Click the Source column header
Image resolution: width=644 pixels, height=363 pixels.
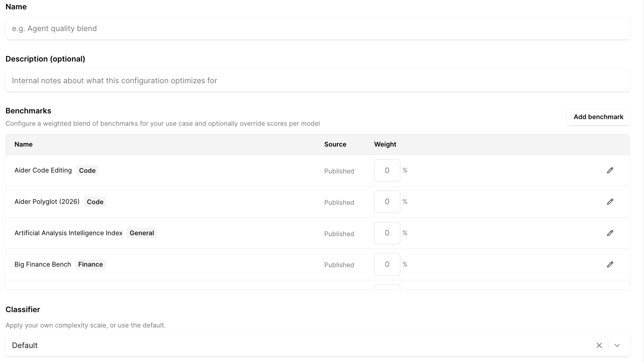tap(335, 144)
